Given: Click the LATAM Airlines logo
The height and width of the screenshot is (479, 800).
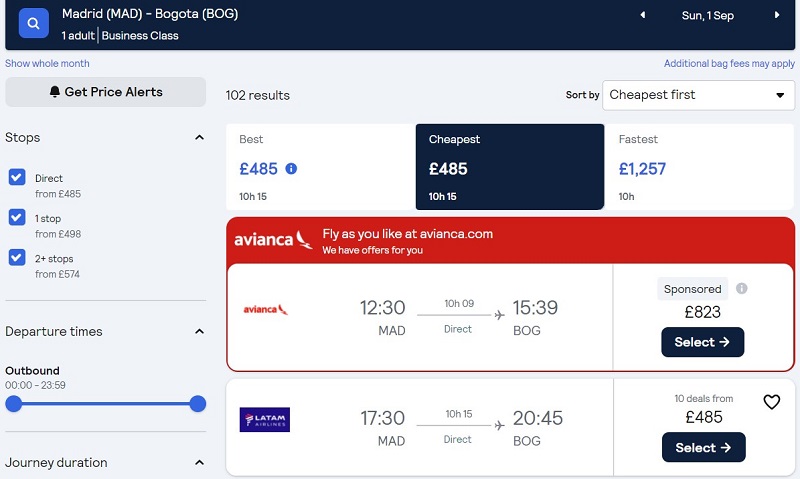Looking at the screenshot, I should pyautogui.click(x=265, y=419).
